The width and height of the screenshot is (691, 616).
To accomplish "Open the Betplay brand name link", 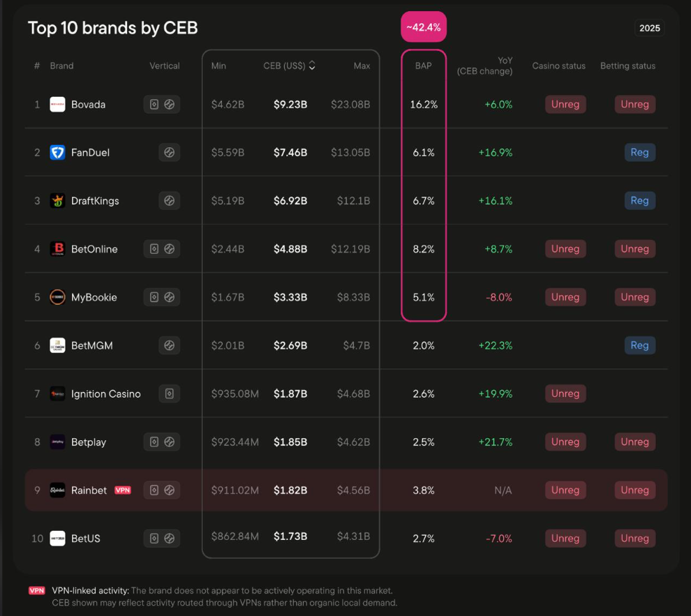I will [x=88, y=442].
